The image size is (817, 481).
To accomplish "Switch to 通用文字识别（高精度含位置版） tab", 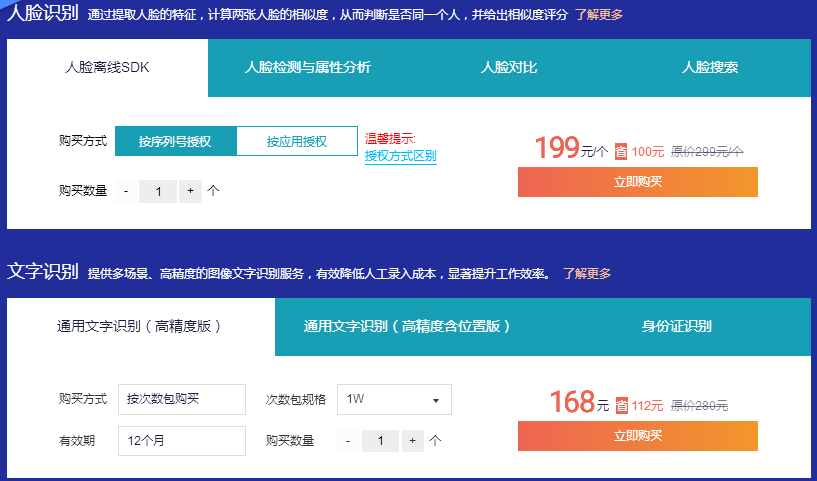I will click(x=408, y=326).
